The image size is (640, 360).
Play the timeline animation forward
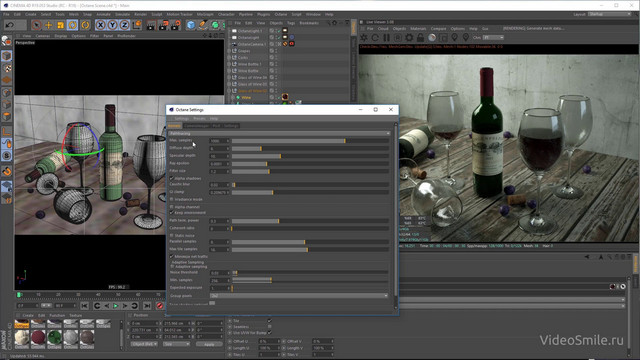point(116,306)
